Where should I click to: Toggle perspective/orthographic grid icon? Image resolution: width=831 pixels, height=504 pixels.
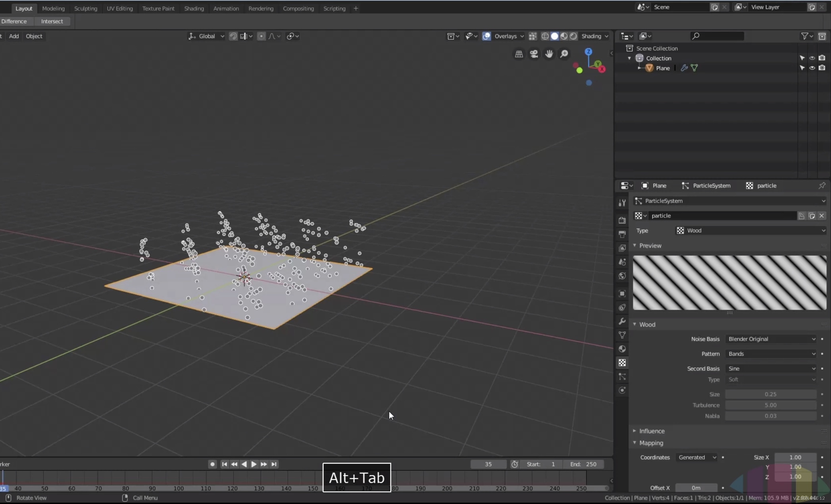click(x=519, y=54)
